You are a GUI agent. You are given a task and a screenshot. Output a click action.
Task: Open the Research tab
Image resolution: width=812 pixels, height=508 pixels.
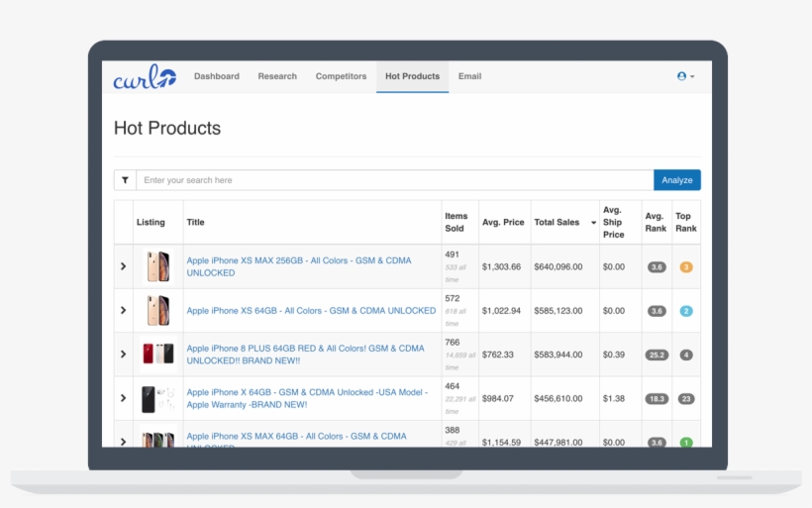coord(277,76)
